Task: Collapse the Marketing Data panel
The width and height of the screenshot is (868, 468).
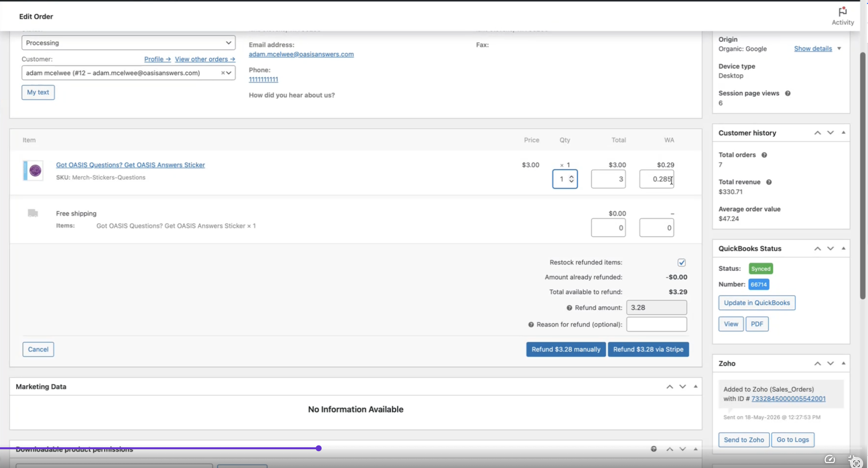Action: coord(695,386)
